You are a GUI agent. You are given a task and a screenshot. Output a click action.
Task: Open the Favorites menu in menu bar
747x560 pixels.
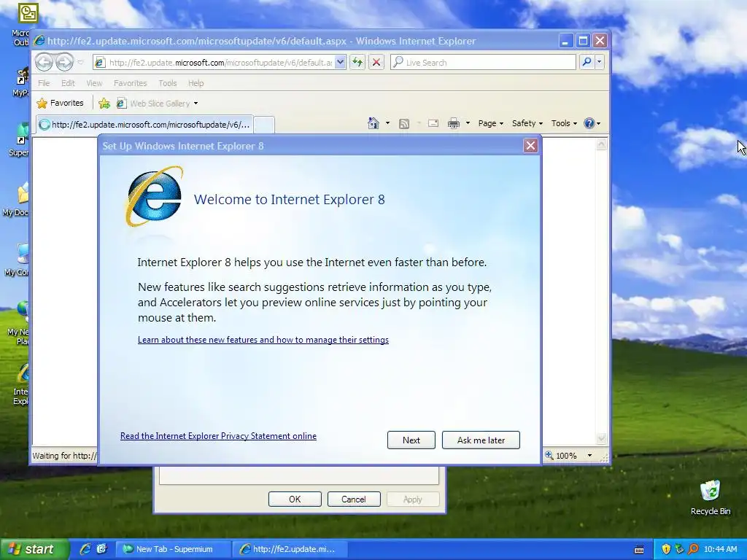tap(130, 83)
